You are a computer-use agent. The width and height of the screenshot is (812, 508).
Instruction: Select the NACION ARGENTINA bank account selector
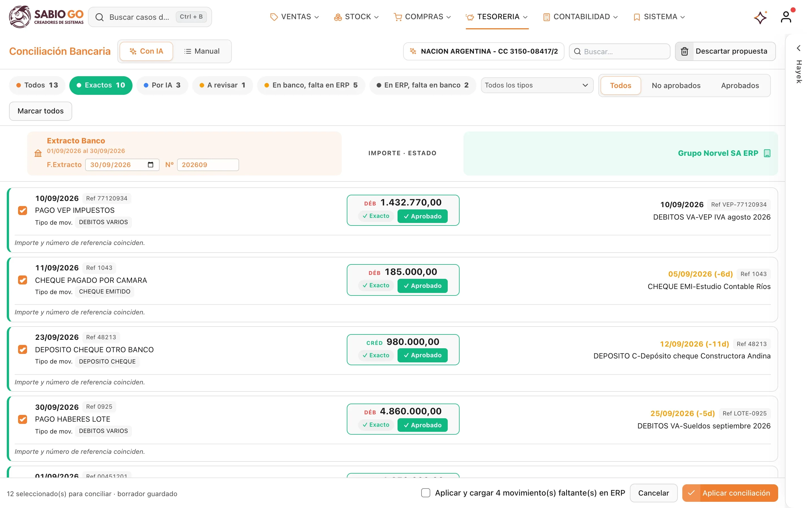pyautogui.click(x=484, y=51)
